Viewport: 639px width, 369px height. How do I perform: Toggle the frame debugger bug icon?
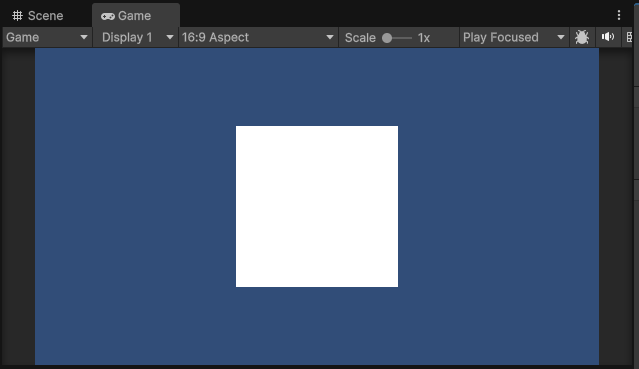tap(582, 38)
